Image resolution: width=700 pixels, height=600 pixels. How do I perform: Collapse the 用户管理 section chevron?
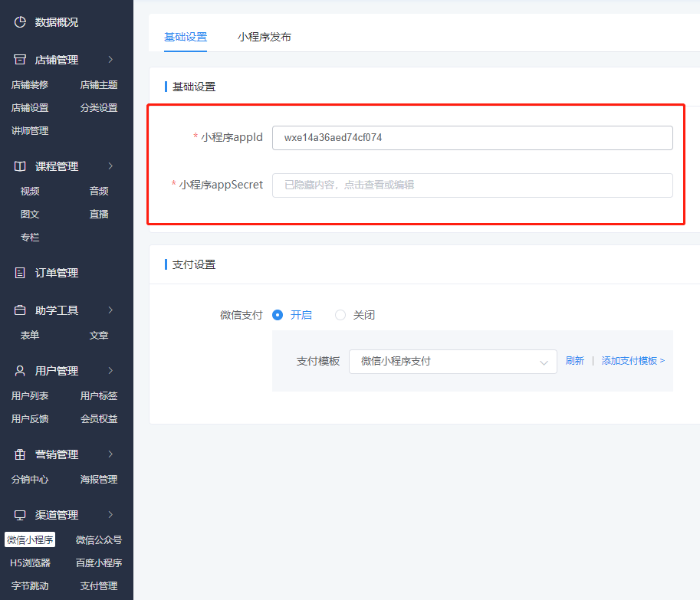[x=110, y=370]
